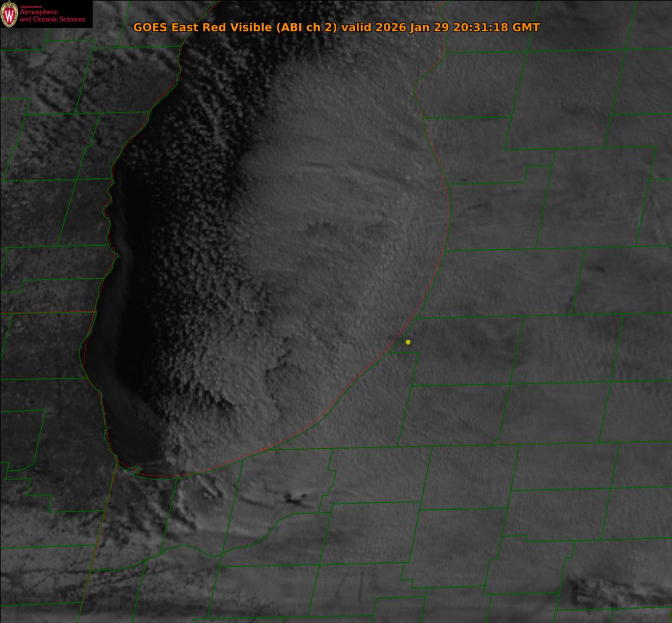Click the word 'valid' in the title
This screenshot has height=623, width=672.
click(356, 27)
